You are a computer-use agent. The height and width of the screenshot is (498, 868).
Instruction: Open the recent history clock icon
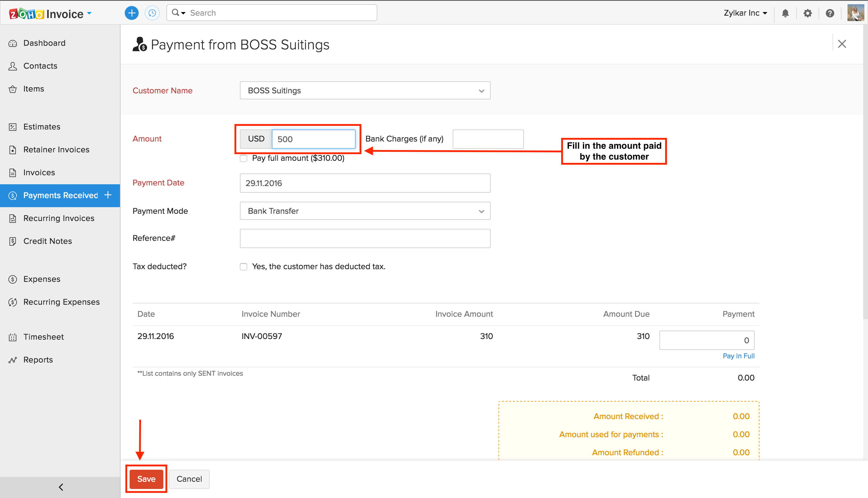pos(152,13)
